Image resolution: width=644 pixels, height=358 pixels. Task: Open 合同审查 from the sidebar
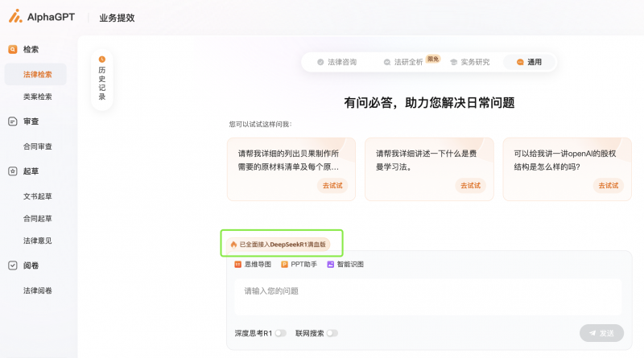click(x=37, y=146)
